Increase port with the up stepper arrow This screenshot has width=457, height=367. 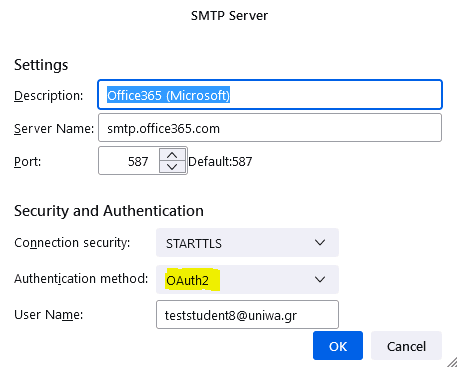(x=172, y=155)
